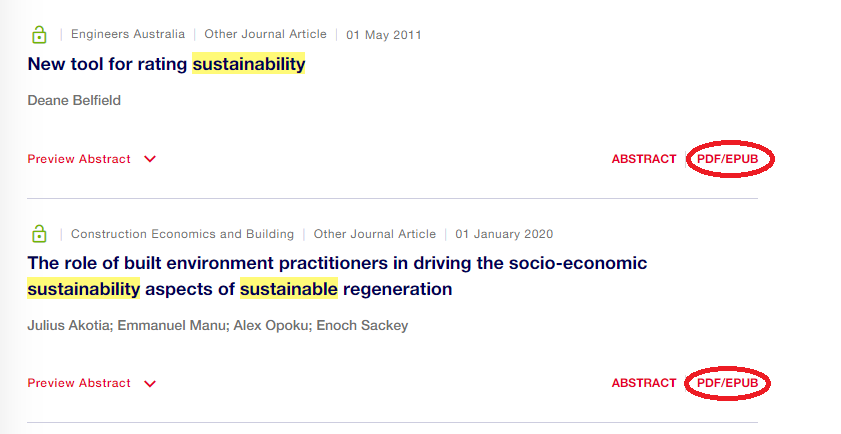Click 'Other Journal Article' label dated 01 January 2020
This screenshot has height=434, width=841.
point(375,234)
